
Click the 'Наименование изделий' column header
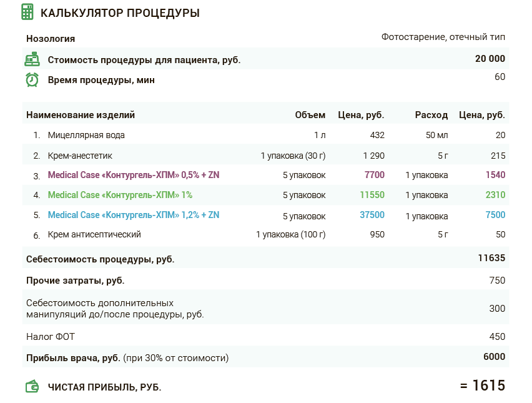point(81,115)
